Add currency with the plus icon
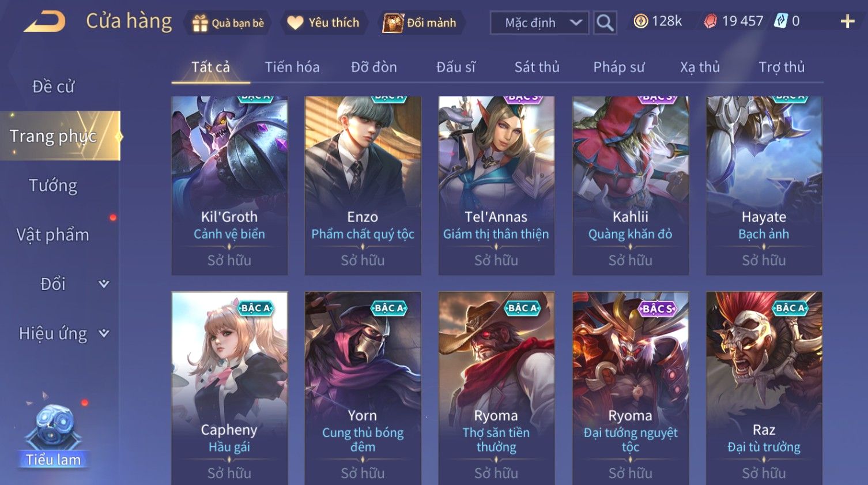The height and width of the screenshot is (485, 868). pos(847,22)
